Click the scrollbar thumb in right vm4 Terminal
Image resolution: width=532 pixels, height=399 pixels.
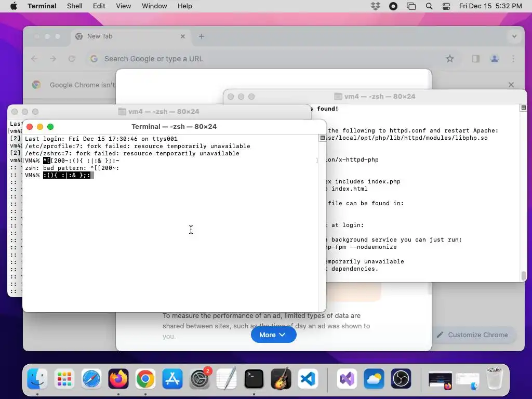pos(524,275)
